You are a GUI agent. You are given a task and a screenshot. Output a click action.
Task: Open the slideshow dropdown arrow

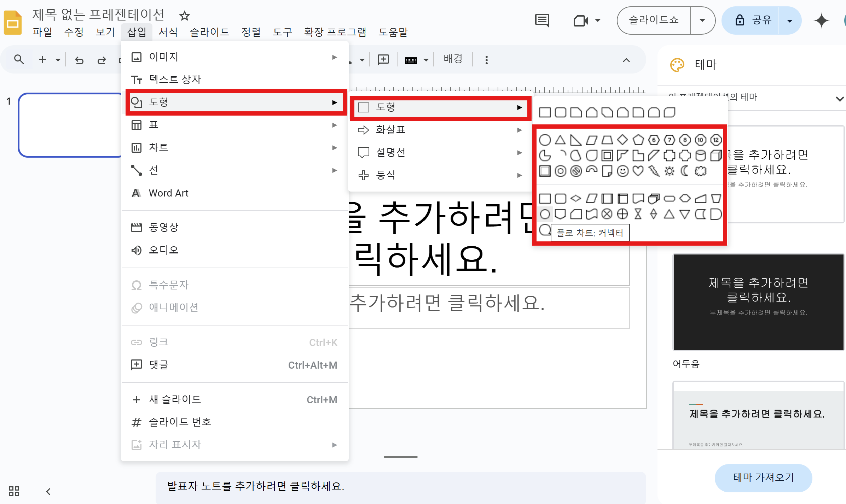click(702, 20)
